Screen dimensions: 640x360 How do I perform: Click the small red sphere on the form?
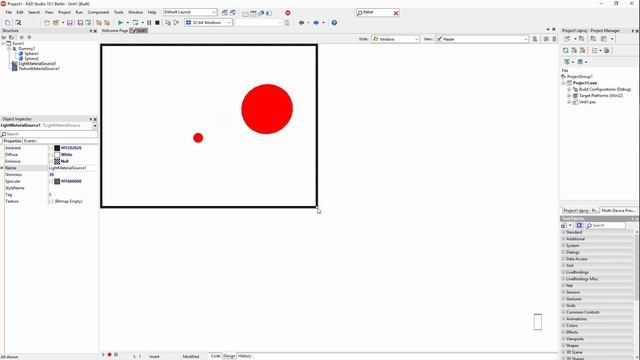coord(198,138)
